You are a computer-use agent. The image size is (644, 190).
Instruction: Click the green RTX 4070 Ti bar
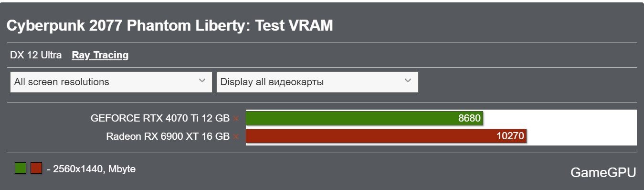(x=364, y=118)
